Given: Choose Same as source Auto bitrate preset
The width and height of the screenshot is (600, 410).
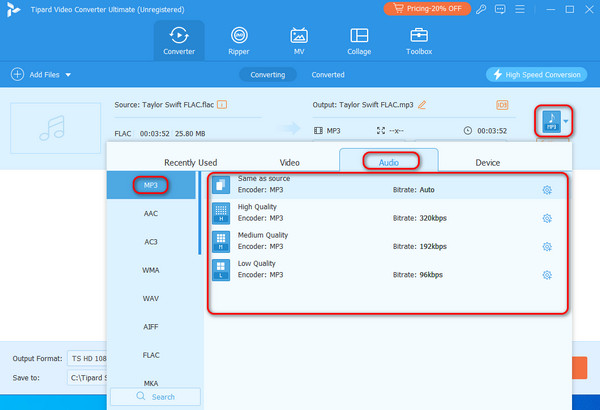Looking at the screenshot, I should pyautogui.click(x=388, y=186).
